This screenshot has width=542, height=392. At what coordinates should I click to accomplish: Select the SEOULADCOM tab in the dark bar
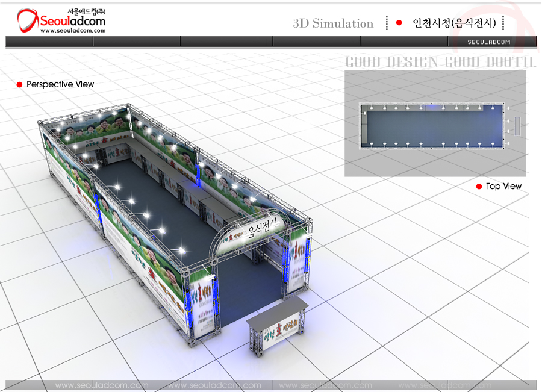pos(489,42)
